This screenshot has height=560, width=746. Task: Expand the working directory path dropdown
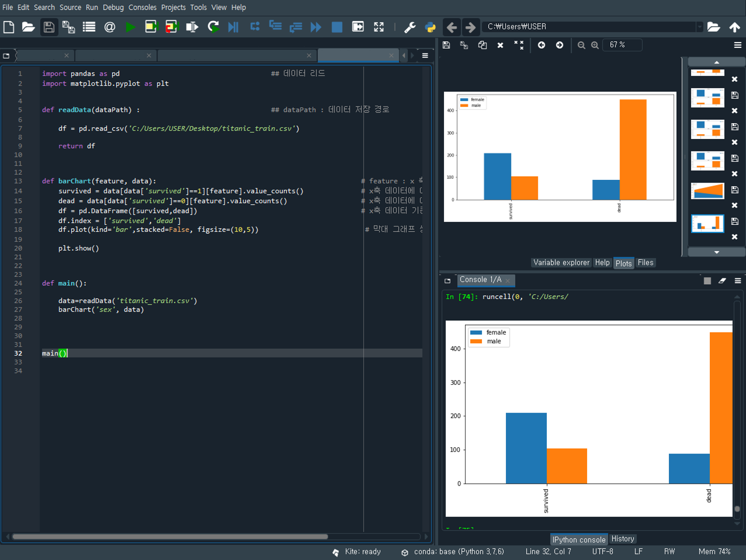(699, 27)
